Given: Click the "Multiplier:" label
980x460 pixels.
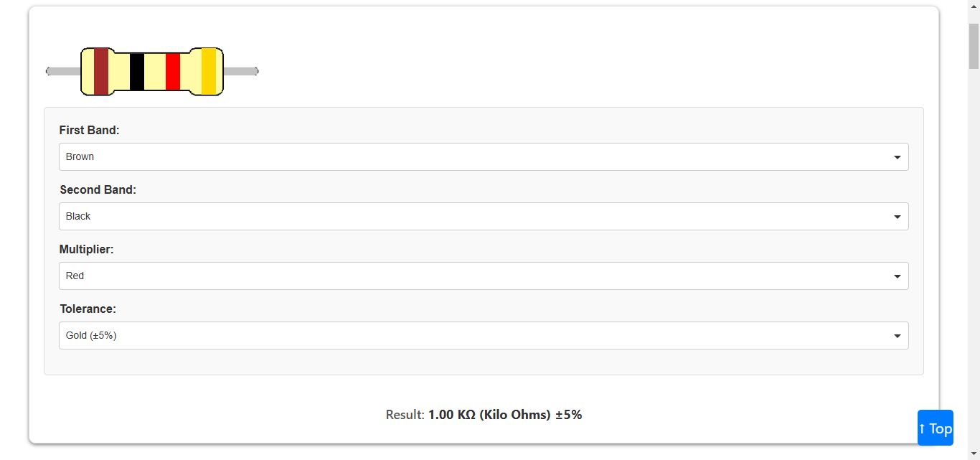Looking at the screenshot, I should click(86, 249).
